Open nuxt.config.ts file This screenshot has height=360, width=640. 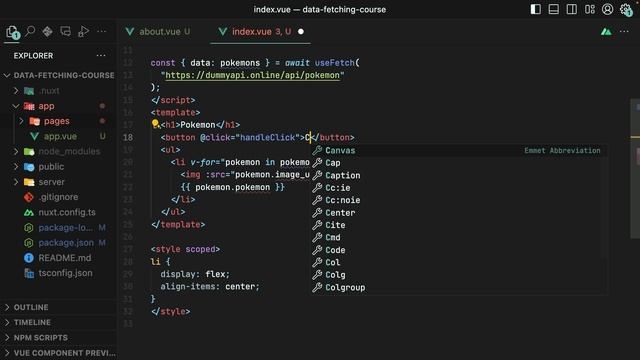[67, 212]
